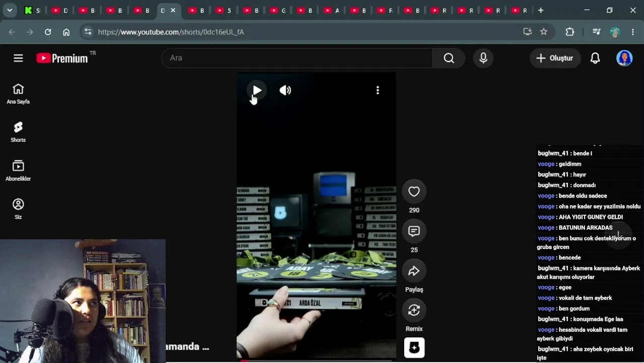Open the notifications bell
The image size is (644, 363).
coord(595,58)
